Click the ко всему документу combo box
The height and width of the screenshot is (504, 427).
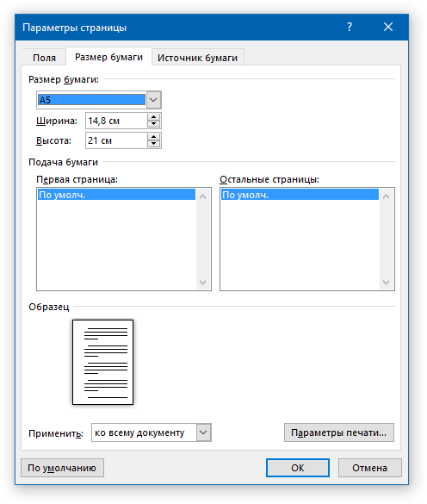pyautogui.click(x=151, y=432)
